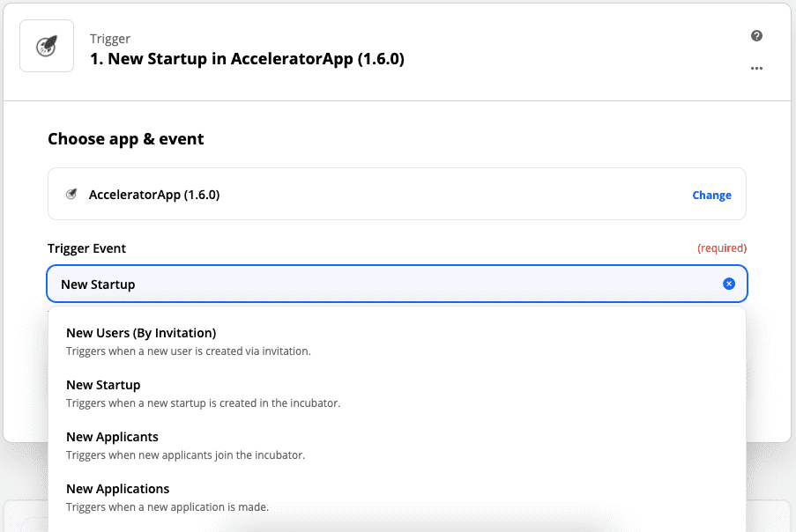Click the AcceleratorApp (1.6.0) app name
796x532 pixels.
click(x=154, y=195)
